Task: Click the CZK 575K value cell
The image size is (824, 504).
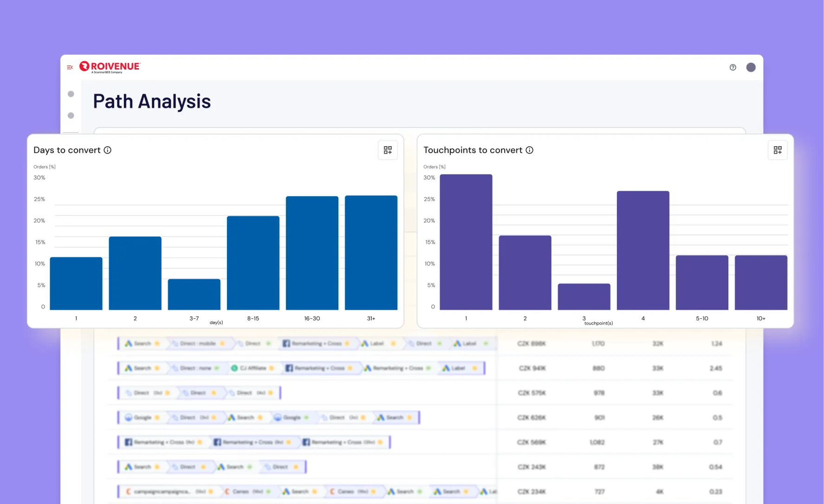Action: (x=532, y=393)
